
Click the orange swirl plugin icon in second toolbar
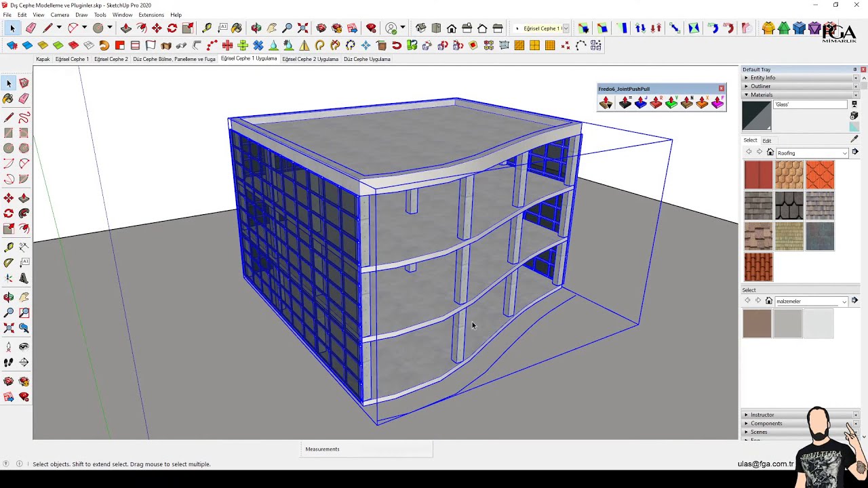(104, 45)
